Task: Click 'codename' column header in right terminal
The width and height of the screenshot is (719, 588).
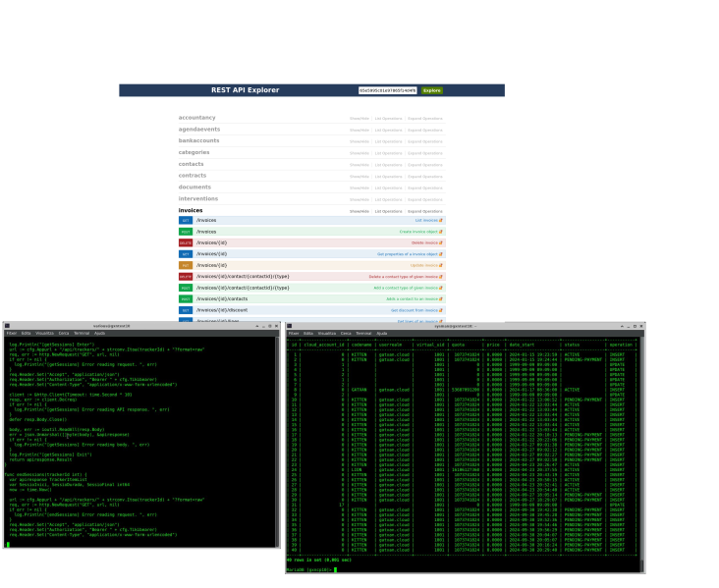Action: (x=361, y=345)
